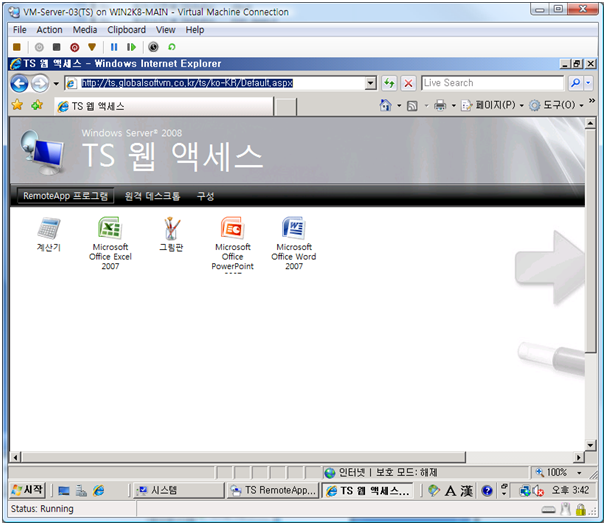Click the TS 웹 액세스 taskbar button
Screen dimensions: 606x525
tap(368, 491)
